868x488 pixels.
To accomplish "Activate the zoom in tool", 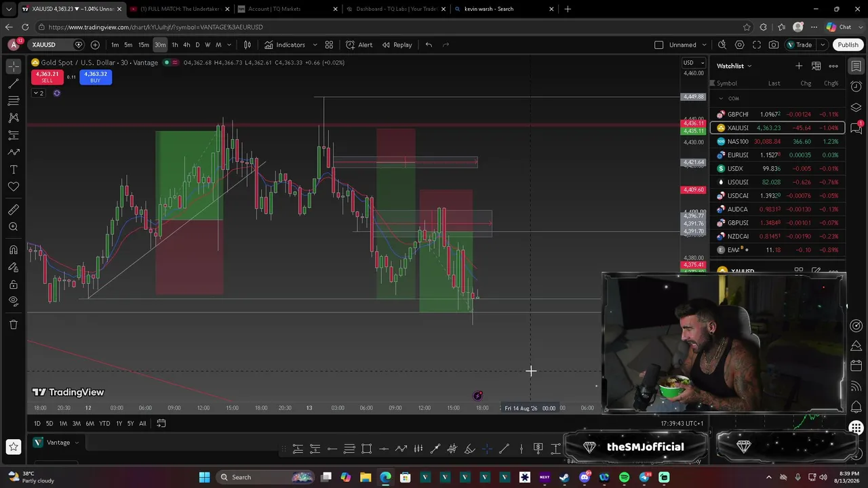I will (x=14, y=227).
